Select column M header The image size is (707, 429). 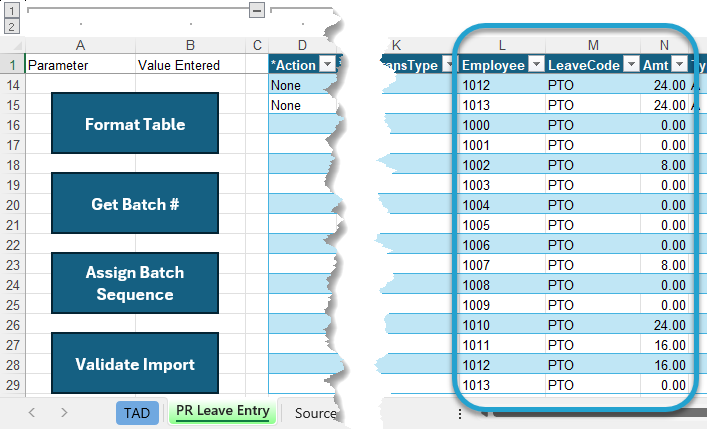point(593,45)
